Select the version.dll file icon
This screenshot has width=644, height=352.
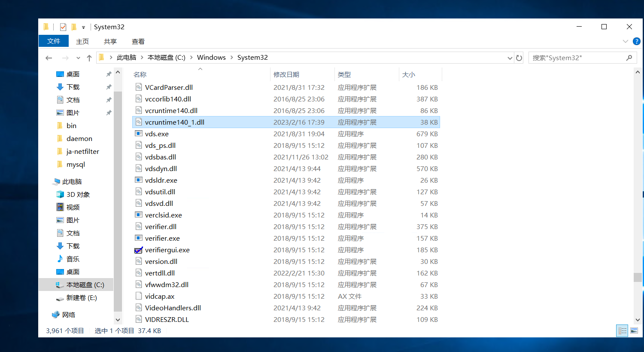[x=139, y=261]
